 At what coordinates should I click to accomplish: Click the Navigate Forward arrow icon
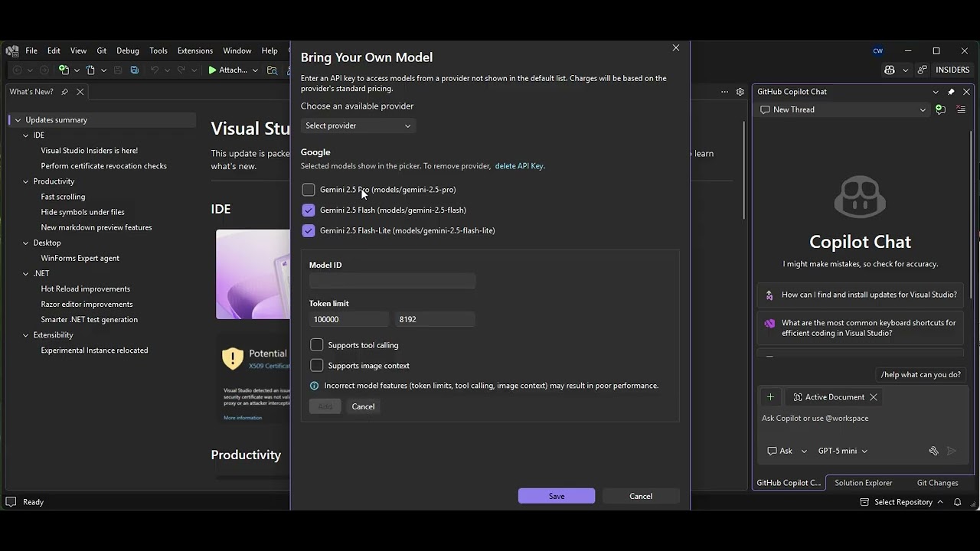point(44,70)
